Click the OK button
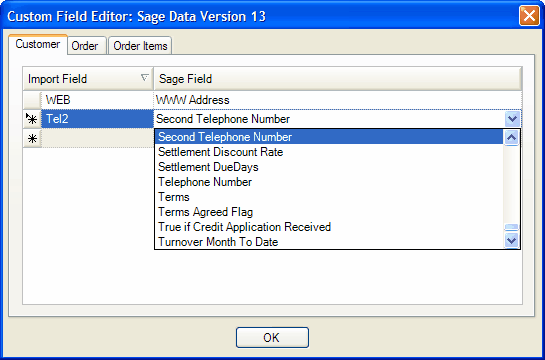The width and height of the screenshot is (545, 360). coord(272,337)
